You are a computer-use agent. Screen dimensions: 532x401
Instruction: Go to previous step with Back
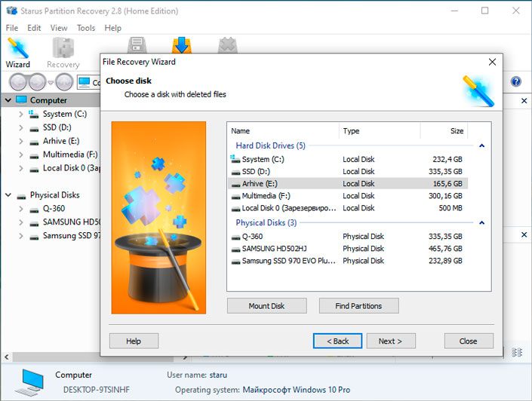click(337, 341)
